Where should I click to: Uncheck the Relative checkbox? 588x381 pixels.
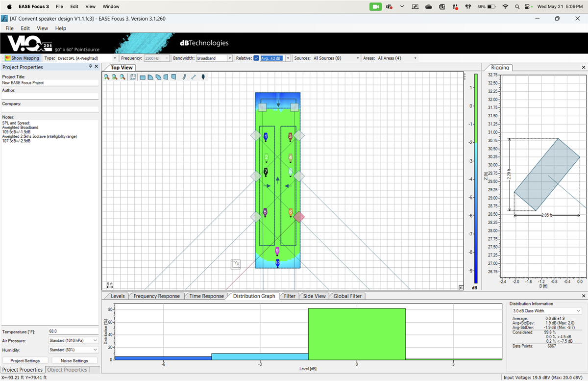click(x=256, y=58)
